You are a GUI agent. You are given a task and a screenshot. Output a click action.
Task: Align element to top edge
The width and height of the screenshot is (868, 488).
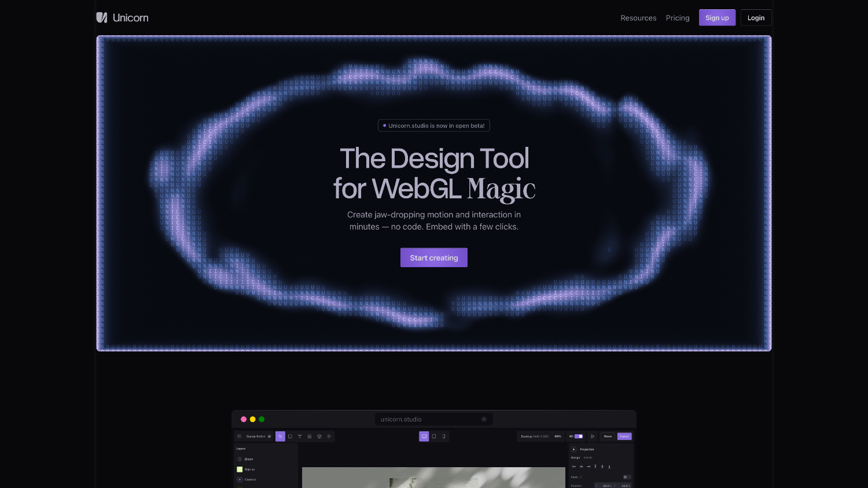coord(595,467)
